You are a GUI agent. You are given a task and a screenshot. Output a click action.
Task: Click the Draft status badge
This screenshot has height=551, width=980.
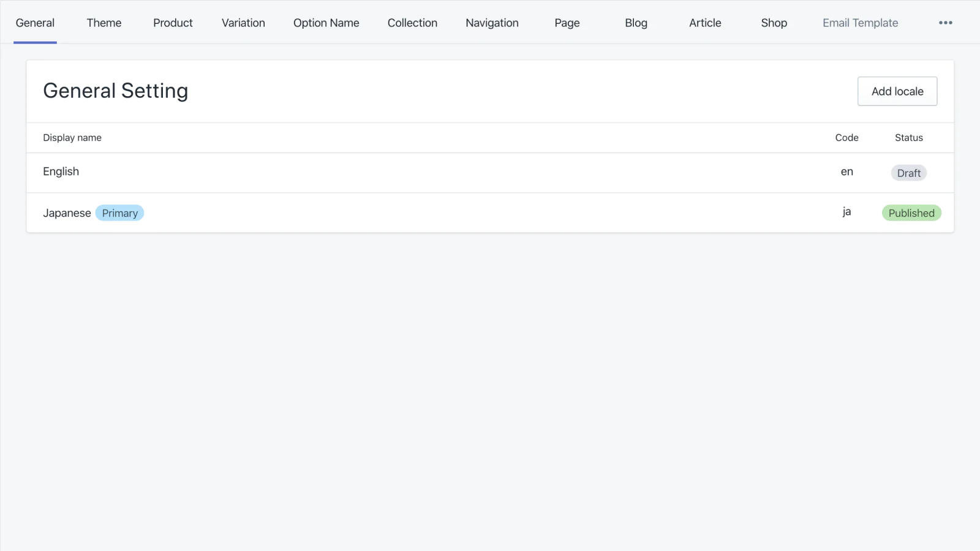(x=908, y=173)
